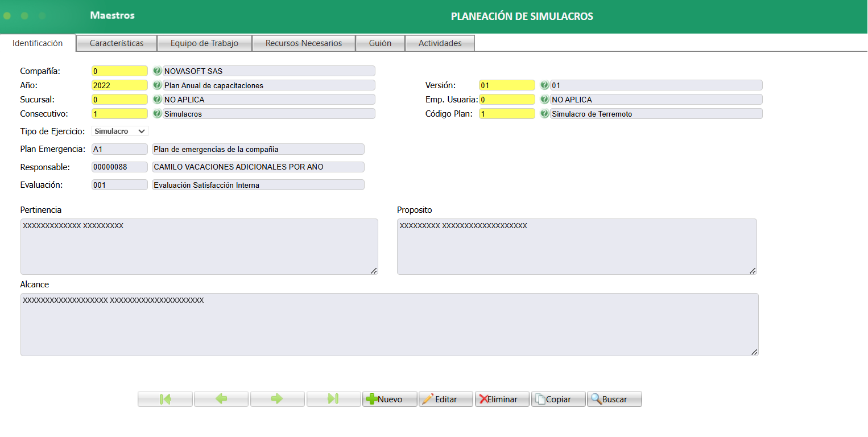This screenshot has width=868, height=437.
Task: Click the lookup icon beside Consecutivo
Action: coord(157,113)
